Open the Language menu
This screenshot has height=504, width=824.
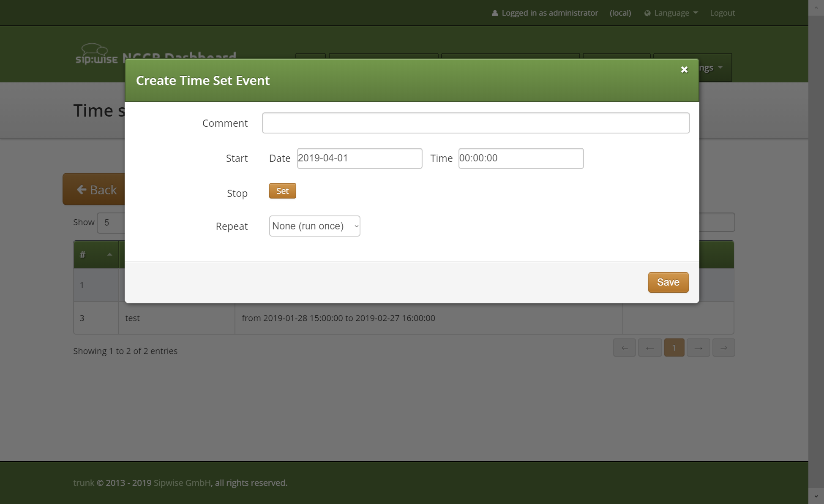(671, 13)
